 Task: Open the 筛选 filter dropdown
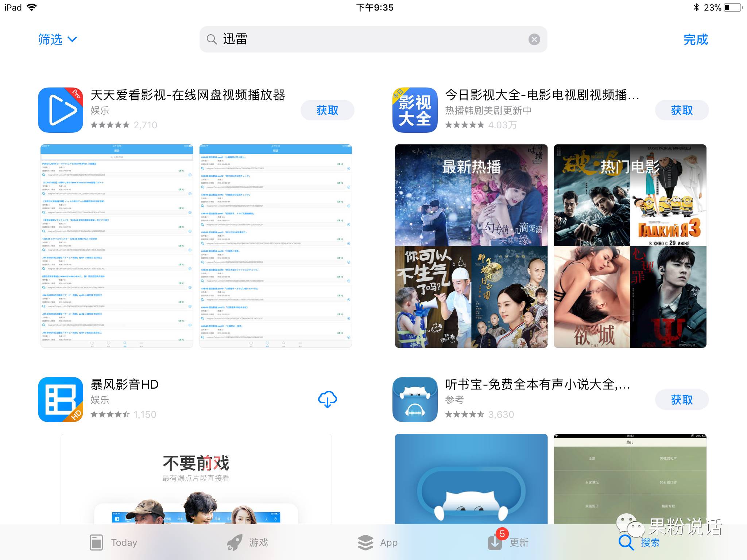pos(58,39)
